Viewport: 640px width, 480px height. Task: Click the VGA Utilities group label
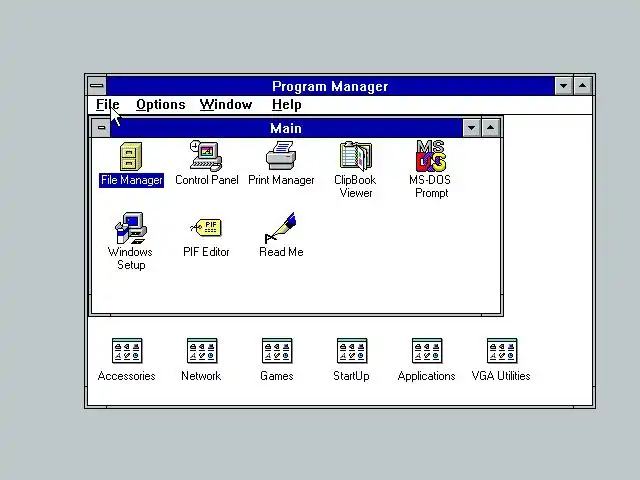tap(501, 376)
